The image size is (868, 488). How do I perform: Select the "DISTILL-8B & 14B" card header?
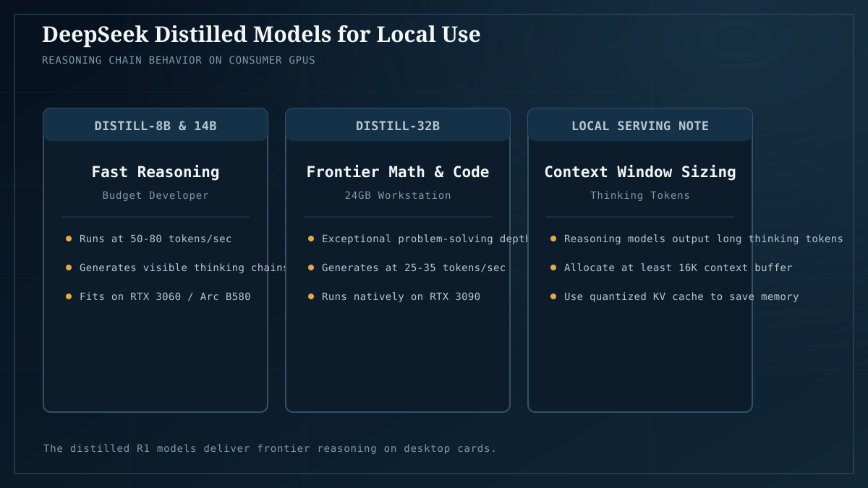click(156, 125)
